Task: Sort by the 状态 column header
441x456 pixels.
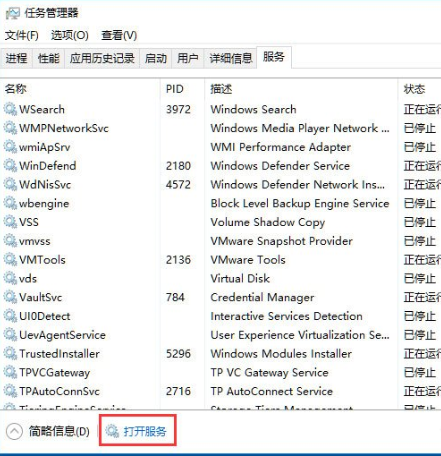Action: [414, 89]
